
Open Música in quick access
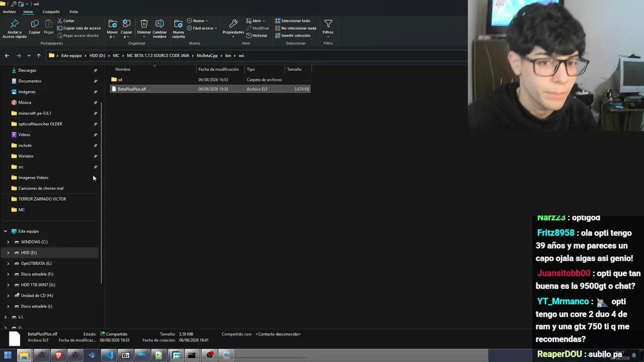coord(25,103)
